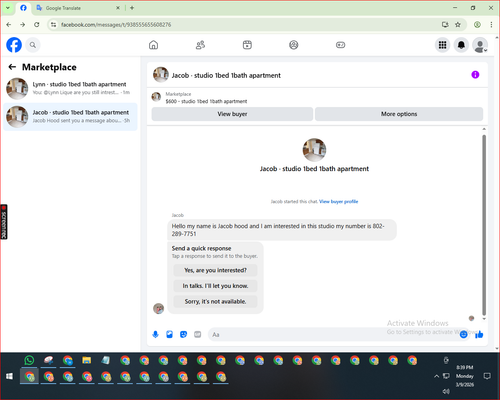Click the install app icon in address bar
This screenshot has height=400, width=500.
(445, 25)
